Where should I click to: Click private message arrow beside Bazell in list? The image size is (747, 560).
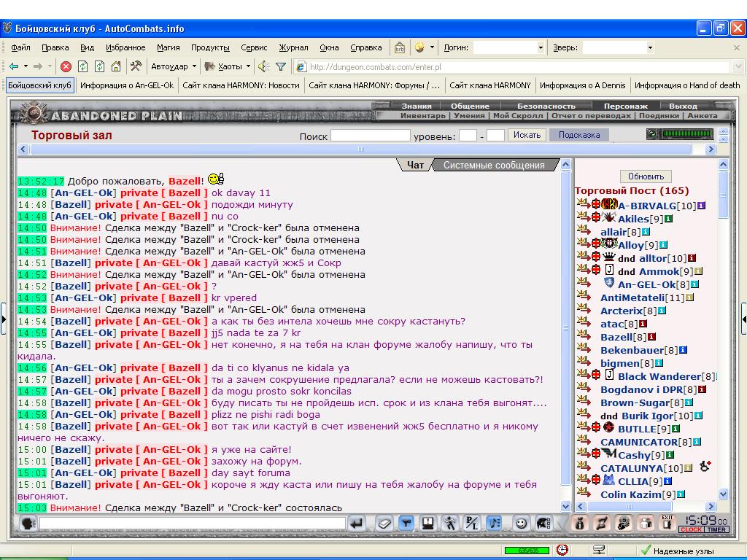coord(583,335)
